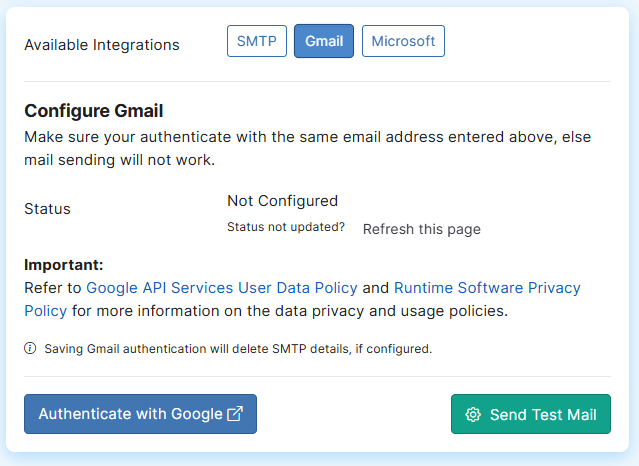Click Authenticate with Google button
The height and width of the screenshot is (466, 639).
click(x=140, y=414)
